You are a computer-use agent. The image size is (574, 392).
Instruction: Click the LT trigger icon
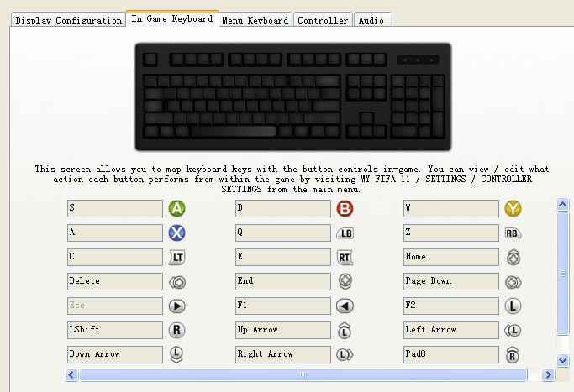point(176,258)
